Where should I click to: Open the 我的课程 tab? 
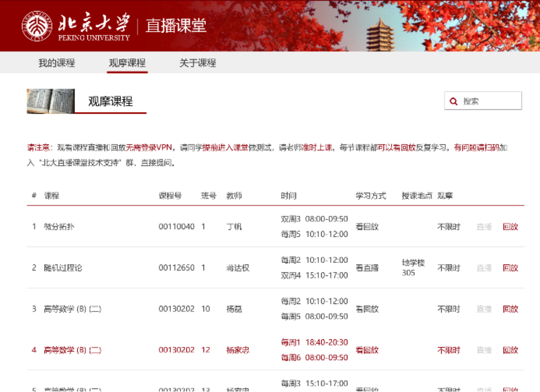[x=57, y=63]
